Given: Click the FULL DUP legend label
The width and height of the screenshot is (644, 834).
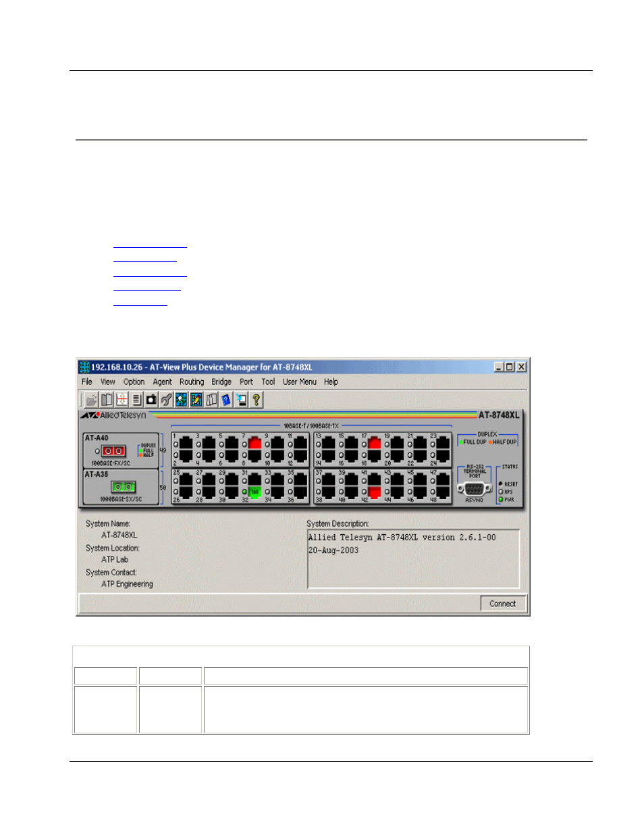Looking at the screenshot, I should coord(474,442).
